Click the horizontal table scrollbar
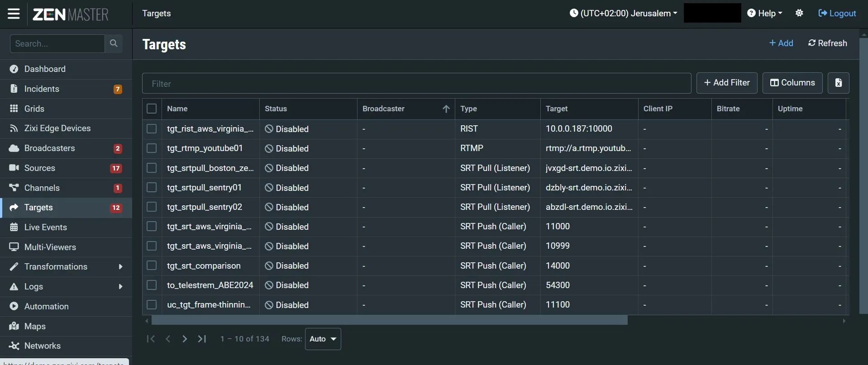The image size is (868, 365). tap(389, 321)
